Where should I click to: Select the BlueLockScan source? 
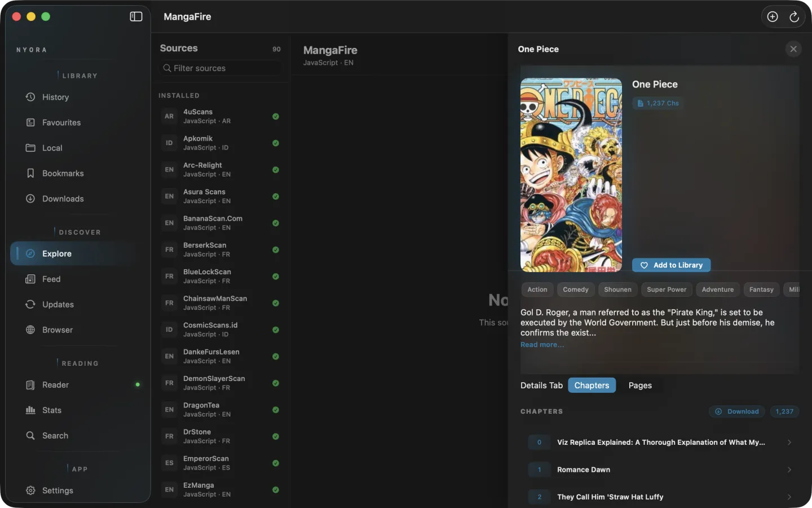(220, 276)
